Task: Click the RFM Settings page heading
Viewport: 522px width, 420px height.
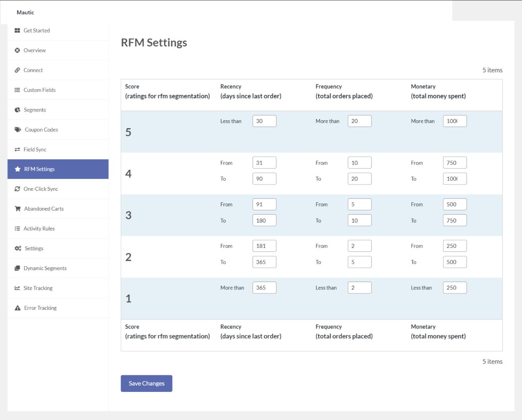Action: point(154,42)
